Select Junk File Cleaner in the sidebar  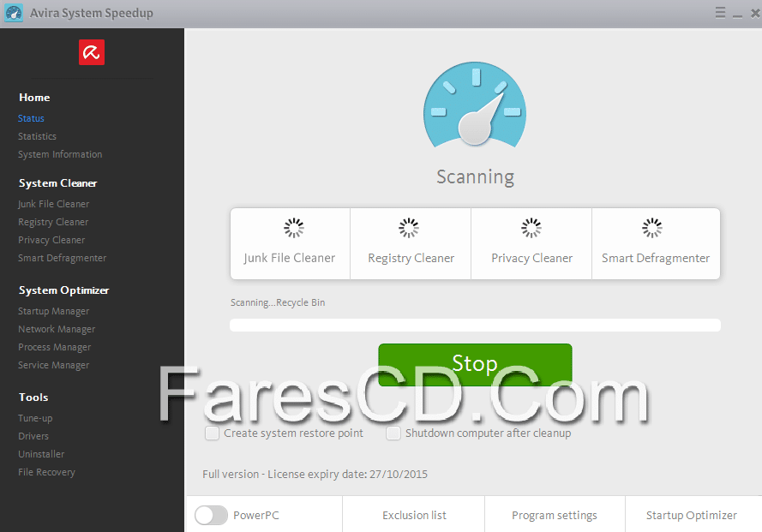point(53,204)
